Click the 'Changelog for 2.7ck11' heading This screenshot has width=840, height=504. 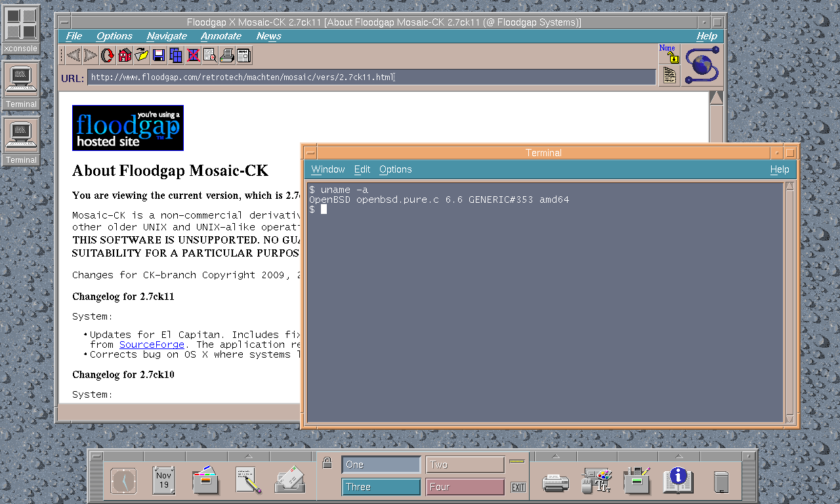(x=123, y=297)
